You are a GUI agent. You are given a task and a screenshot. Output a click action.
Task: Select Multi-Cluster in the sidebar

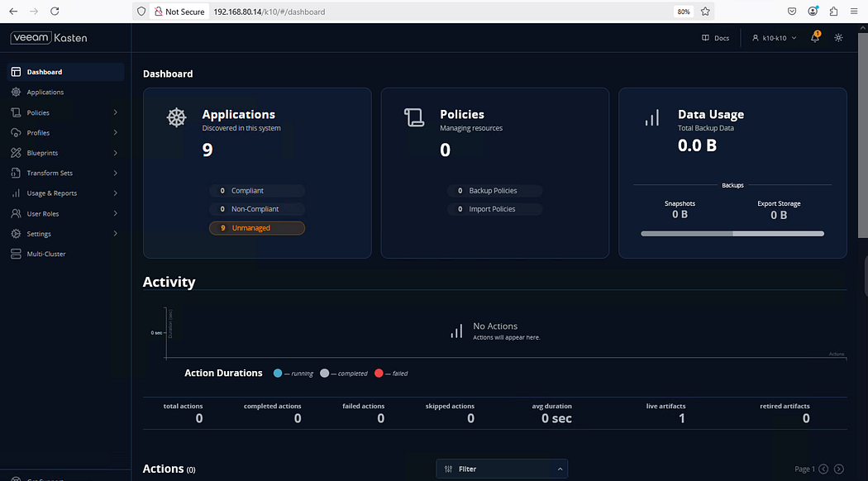[x=65, y=254]
